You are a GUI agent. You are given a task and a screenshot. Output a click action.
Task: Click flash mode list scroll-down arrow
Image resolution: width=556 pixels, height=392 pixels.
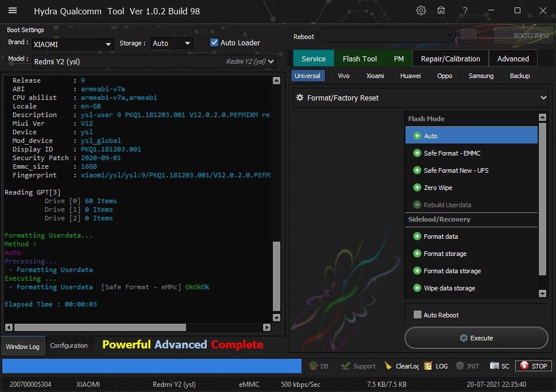[x=542, y=293]
